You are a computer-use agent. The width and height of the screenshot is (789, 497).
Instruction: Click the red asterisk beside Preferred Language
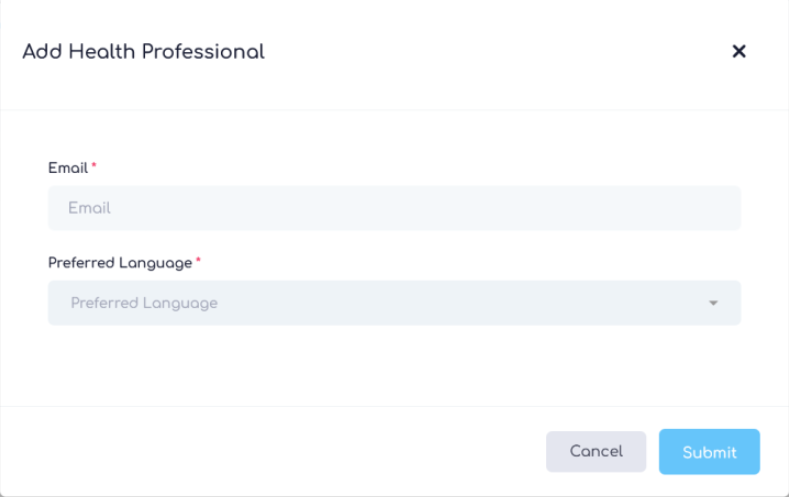(x=198, y=261)
